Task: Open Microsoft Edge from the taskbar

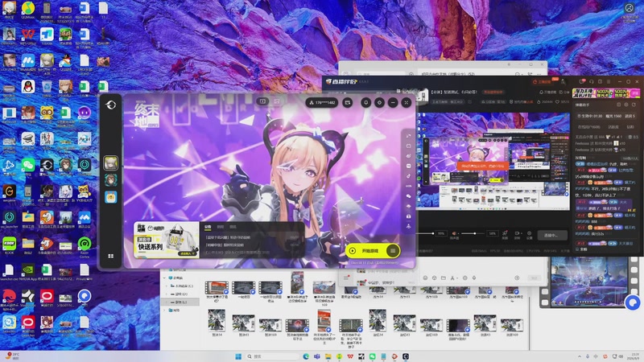Action: (306, 356)
